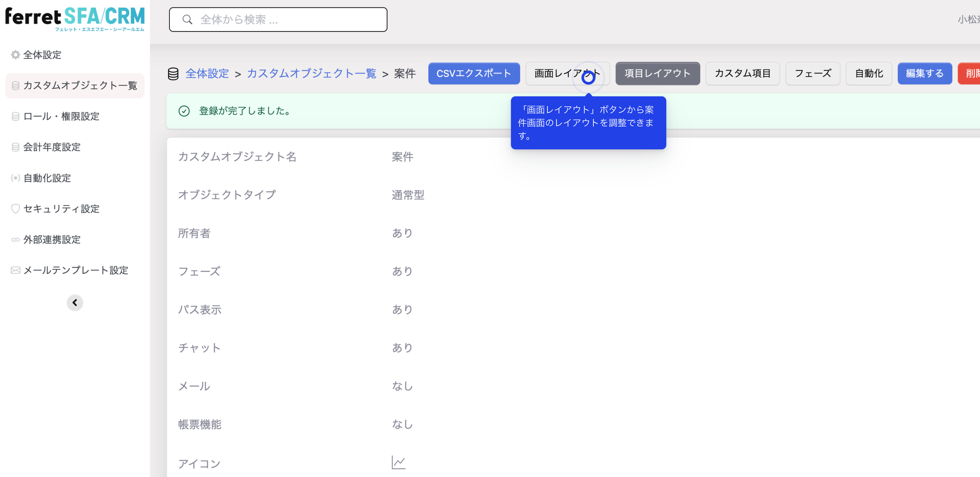Screen dimensions: 980x477
Task: Open セキュリティ設定 in the sidebar
Action: click(75, 209)
